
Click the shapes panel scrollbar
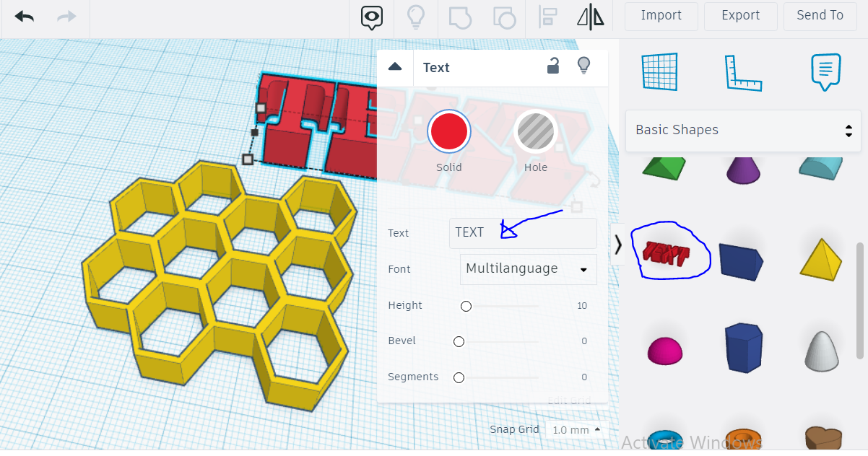coord(859,299)
